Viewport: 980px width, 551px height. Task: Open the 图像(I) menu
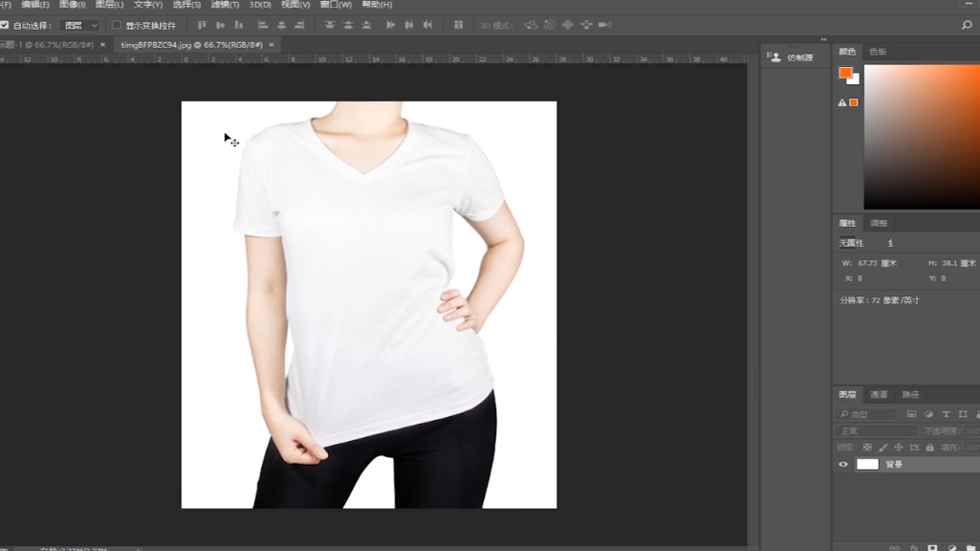(73, 5)
